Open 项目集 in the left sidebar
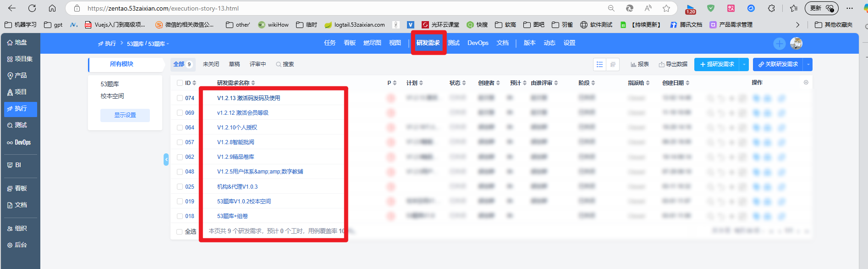This screenshot has width=868, height=269. tap(20, 59)
